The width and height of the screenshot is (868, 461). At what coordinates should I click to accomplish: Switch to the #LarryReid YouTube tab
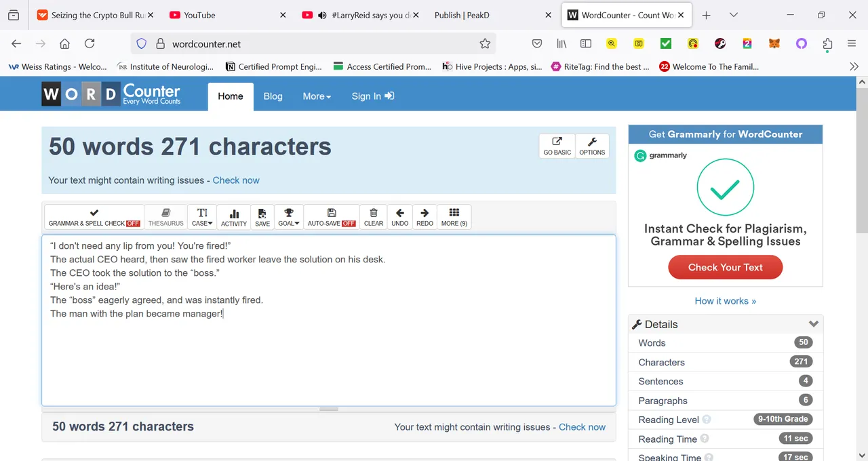(359, 15)
